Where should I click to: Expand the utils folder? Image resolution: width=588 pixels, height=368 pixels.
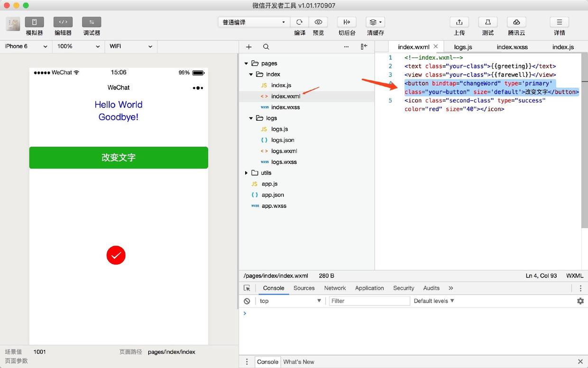pos(246,173)
